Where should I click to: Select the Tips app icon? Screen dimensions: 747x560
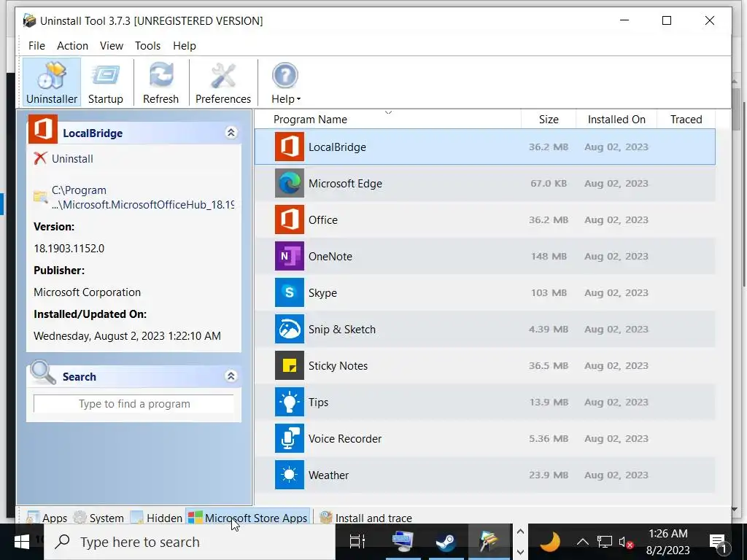289,402
